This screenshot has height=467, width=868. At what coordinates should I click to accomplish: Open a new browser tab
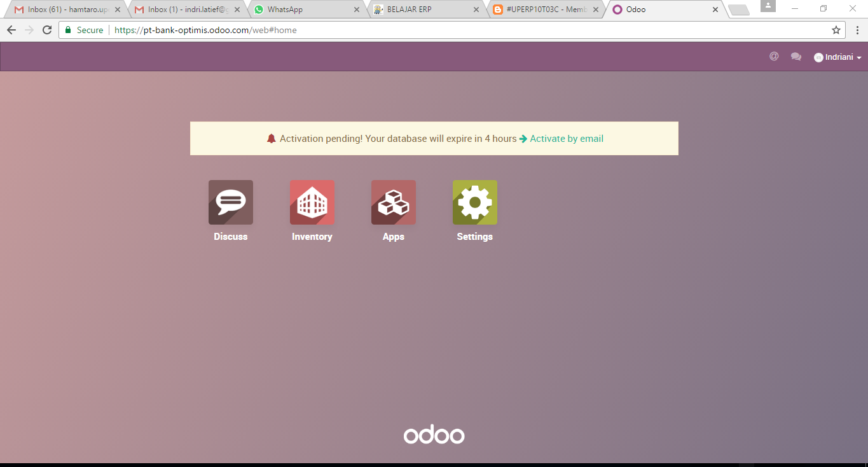(x=738, y=10)
